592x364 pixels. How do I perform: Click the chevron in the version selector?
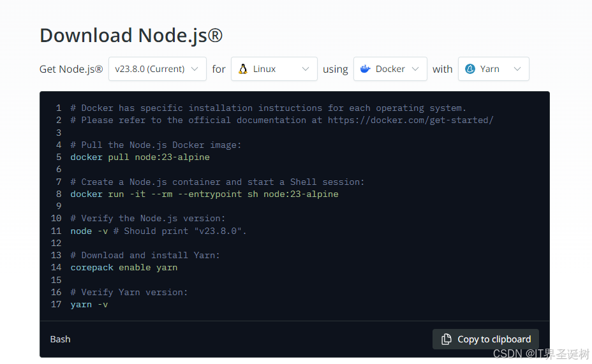tap(195, 69)
